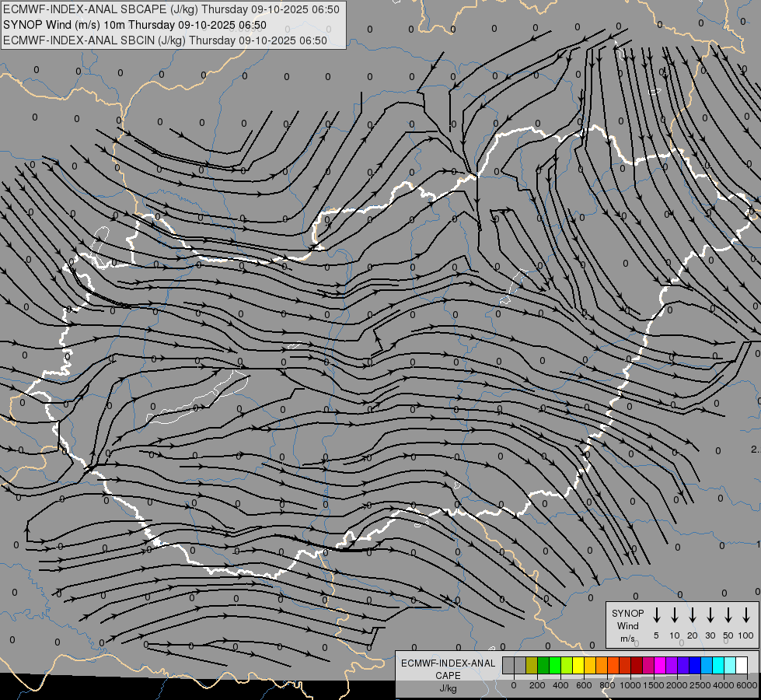Image resolution: width=761 pixels, height=700 pixels.
Task: Click the 1500 tick label on CAPE scale
Action: pyautogui.click(x=653, y=685)
